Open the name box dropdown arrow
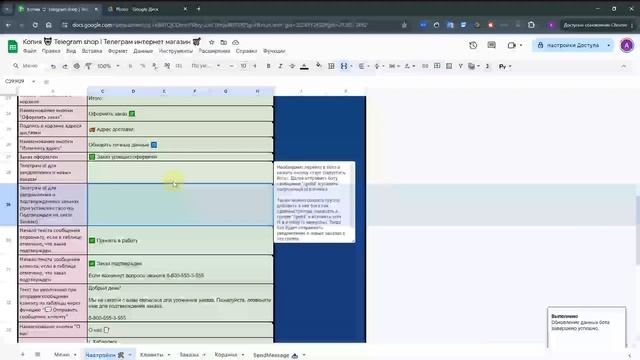This screenshot has height=360, width=640. 33,82
